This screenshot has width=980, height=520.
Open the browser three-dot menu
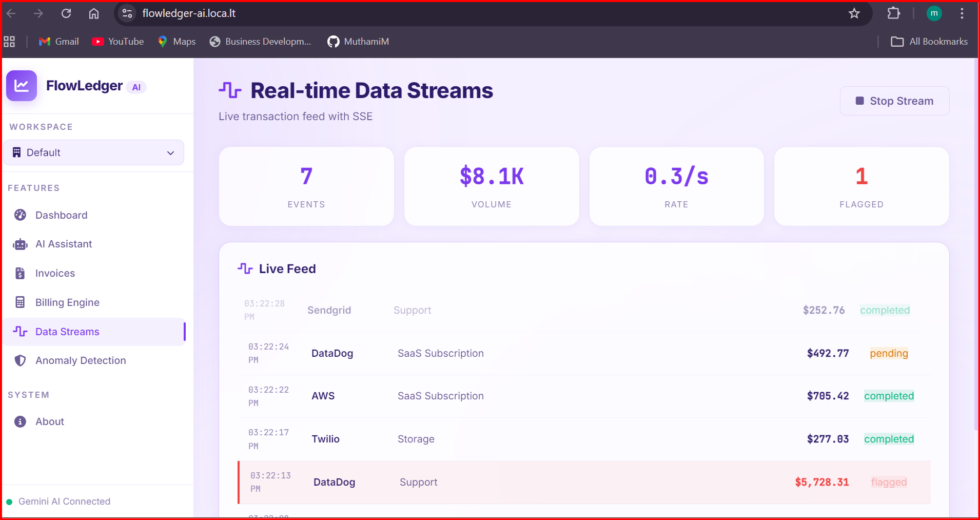(962, 13)
